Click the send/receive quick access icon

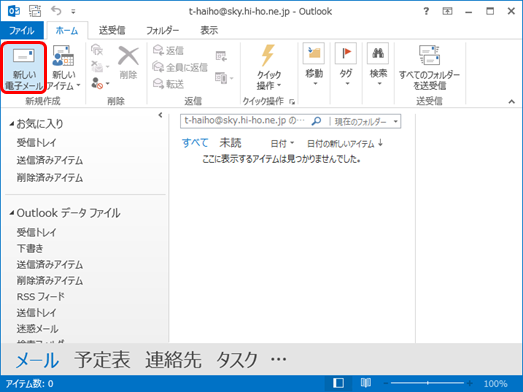click(35, 11)
